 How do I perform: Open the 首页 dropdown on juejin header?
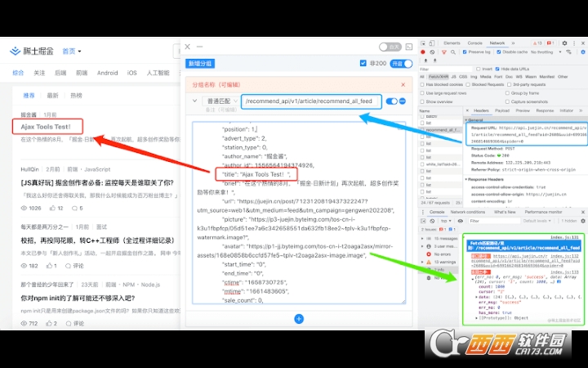72,51
